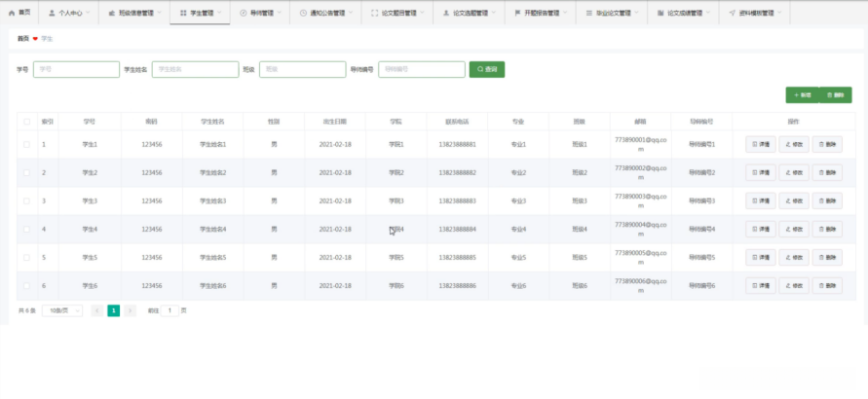Click the next page arrow in pagination
The width and height of the screenshot is (868, 399).
tap(131, 310)
